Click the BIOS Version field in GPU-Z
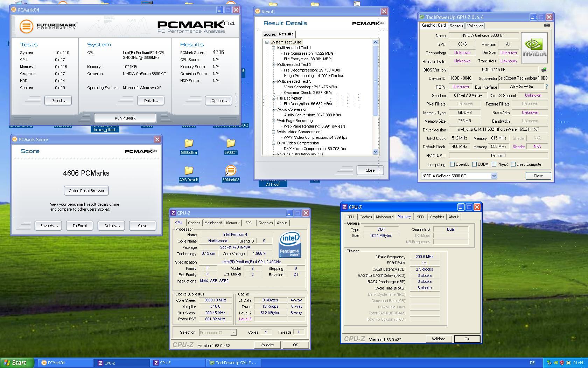The image size is (588, 368). (493, 70)
